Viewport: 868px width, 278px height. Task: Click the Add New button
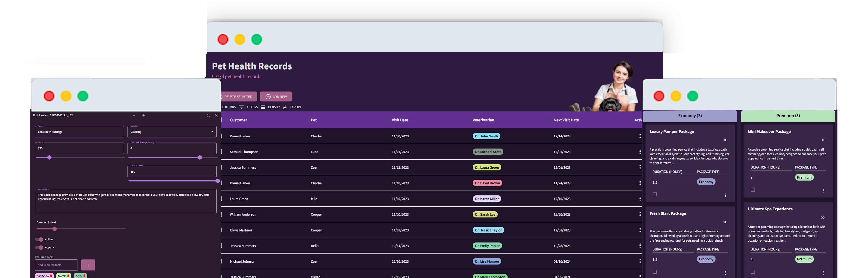[276, 97]
